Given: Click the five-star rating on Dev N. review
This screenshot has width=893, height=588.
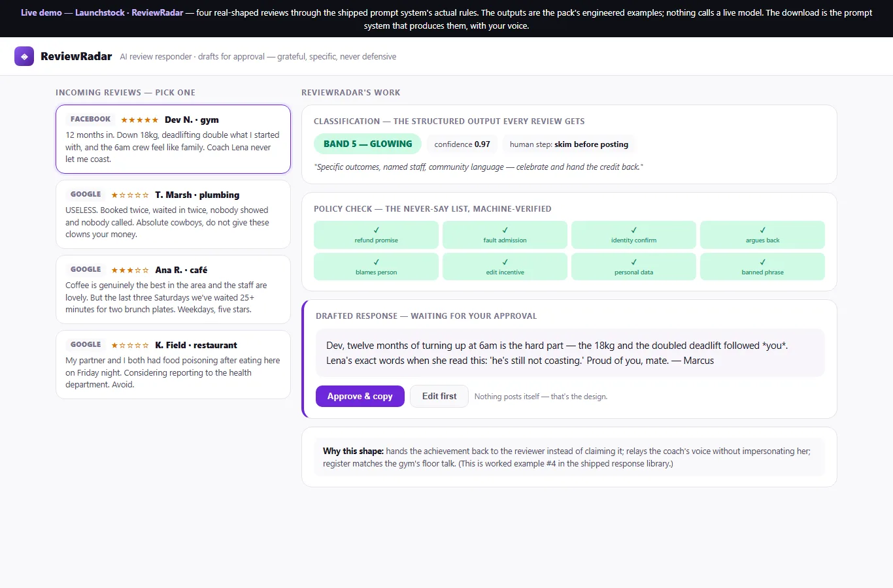Looking at the screenshot, I should coord(139,120).
